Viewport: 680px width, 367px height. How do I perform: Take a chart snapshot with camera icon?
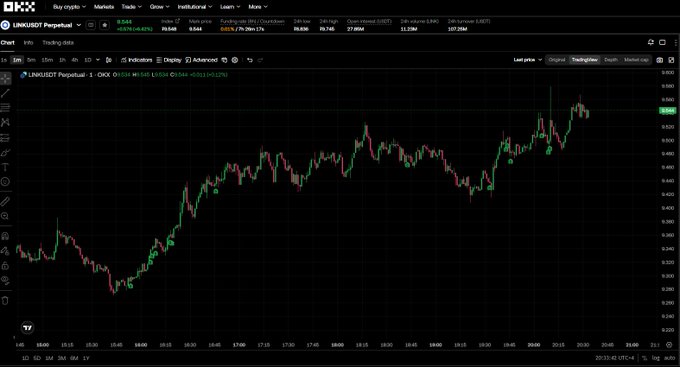coord(660,60)
